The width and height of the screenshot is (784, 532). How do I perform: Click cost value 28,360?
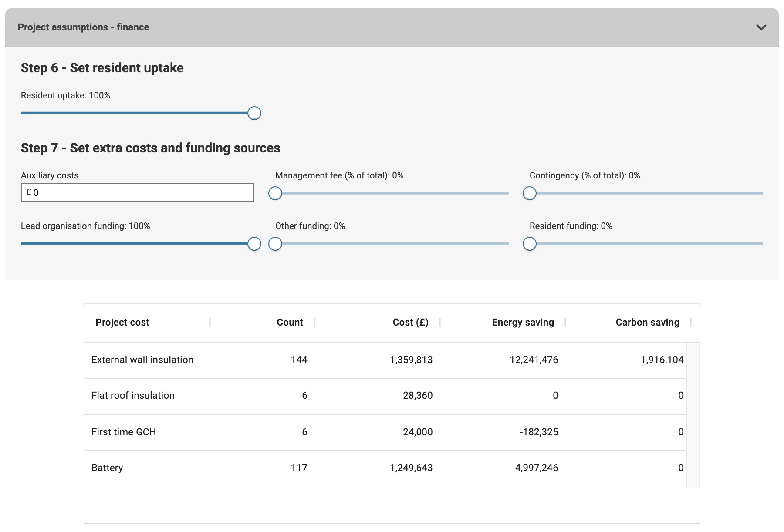tap(418, 395)
